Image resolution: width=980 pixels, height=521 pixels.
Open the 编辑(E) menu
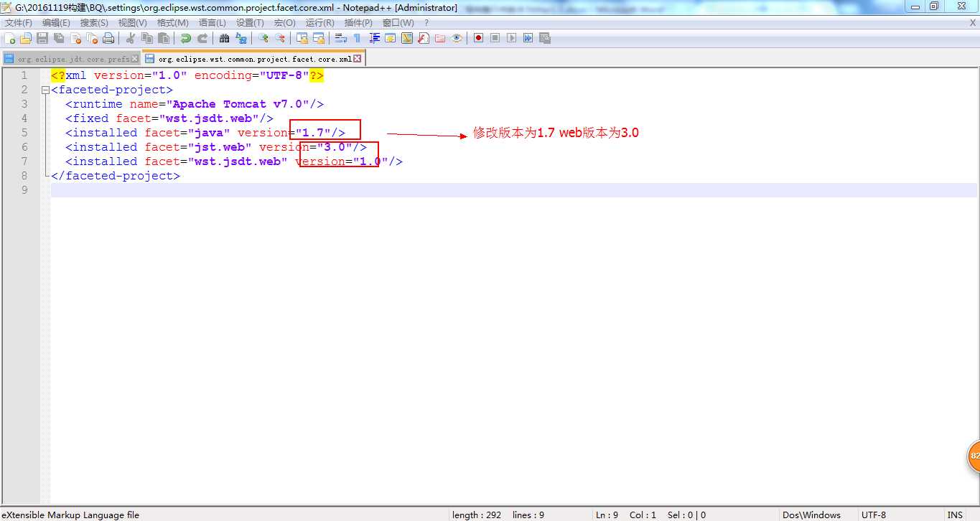[56, 23]
